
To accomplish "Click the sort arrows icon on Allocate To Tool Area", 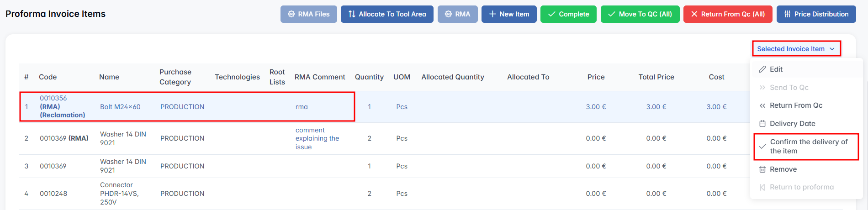I will point(351,14).
